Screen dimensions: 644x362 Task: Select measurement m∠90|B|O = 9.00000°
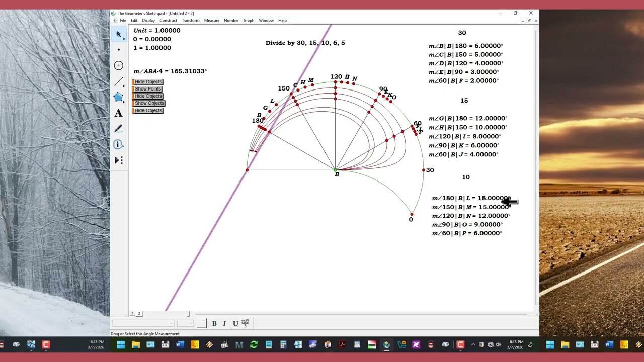tap(467, 225)
